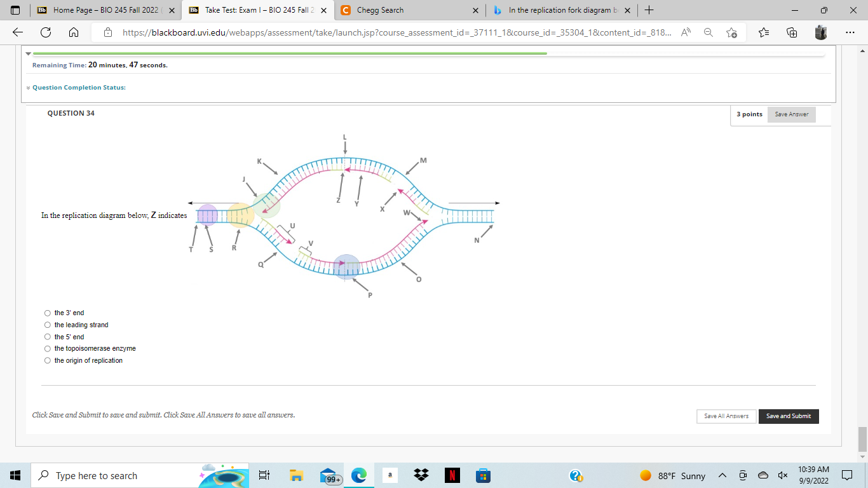Select 'the topoisomerase enzyme' answer
This screenshot has height=488, width=868.
coord(47,348)
